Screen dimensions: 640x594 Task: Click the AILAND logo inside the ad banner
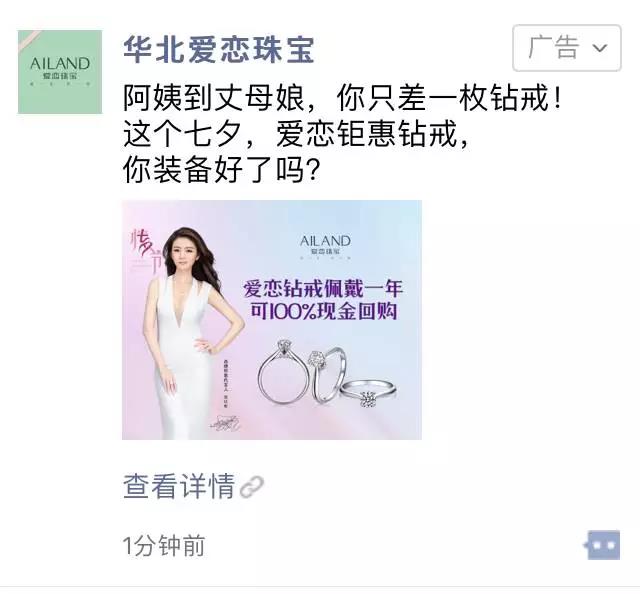[325, 245]
